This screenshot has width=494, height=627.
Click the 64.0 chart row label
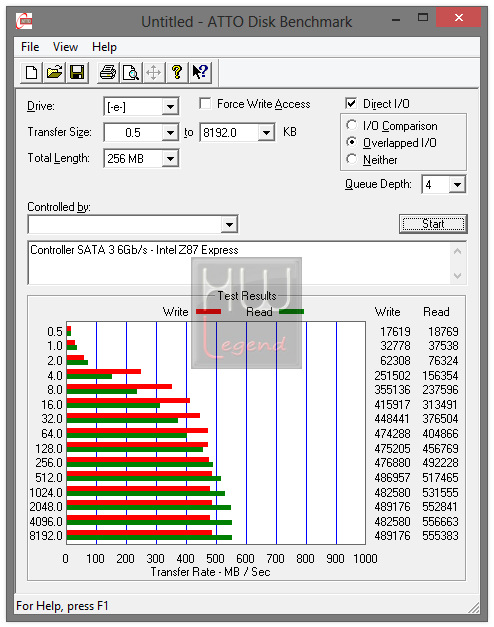click(x=52, y=434)
